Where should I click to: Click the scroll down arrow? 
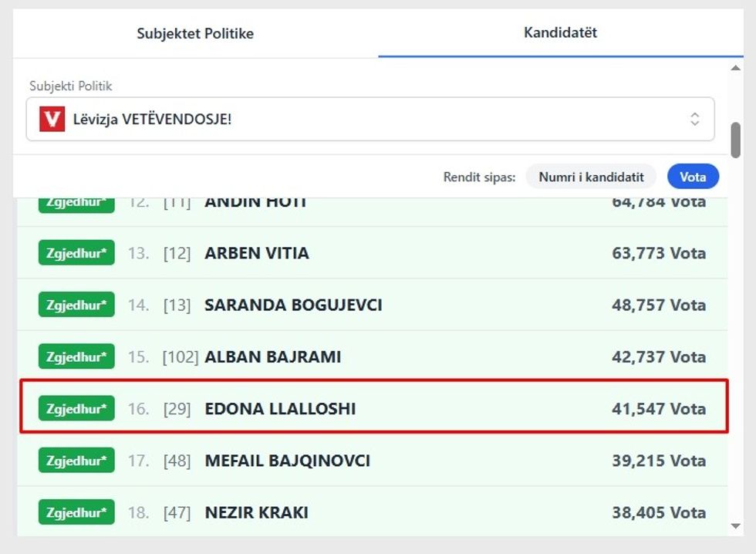[736, 527]
